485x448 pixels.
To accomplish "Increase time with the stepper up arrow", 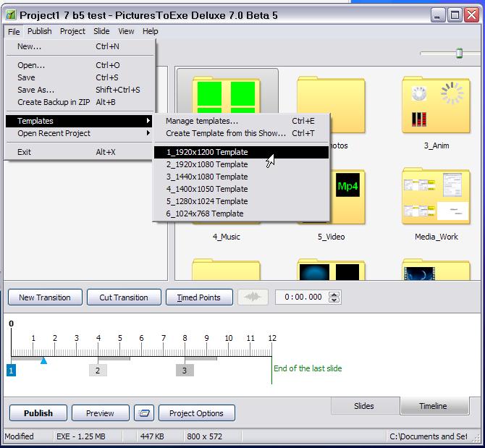I will coord(334,294).
